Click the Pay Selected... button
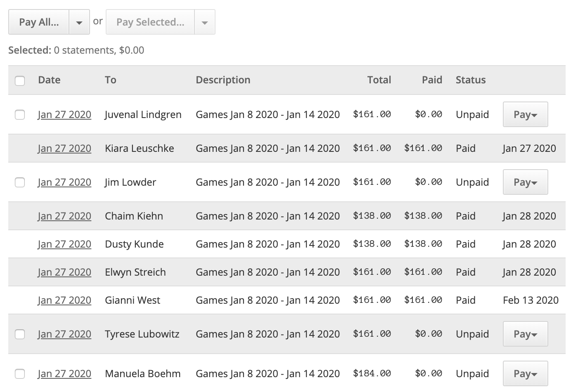The height and width of the screenshot is (392, 578). tap(150, 22)
